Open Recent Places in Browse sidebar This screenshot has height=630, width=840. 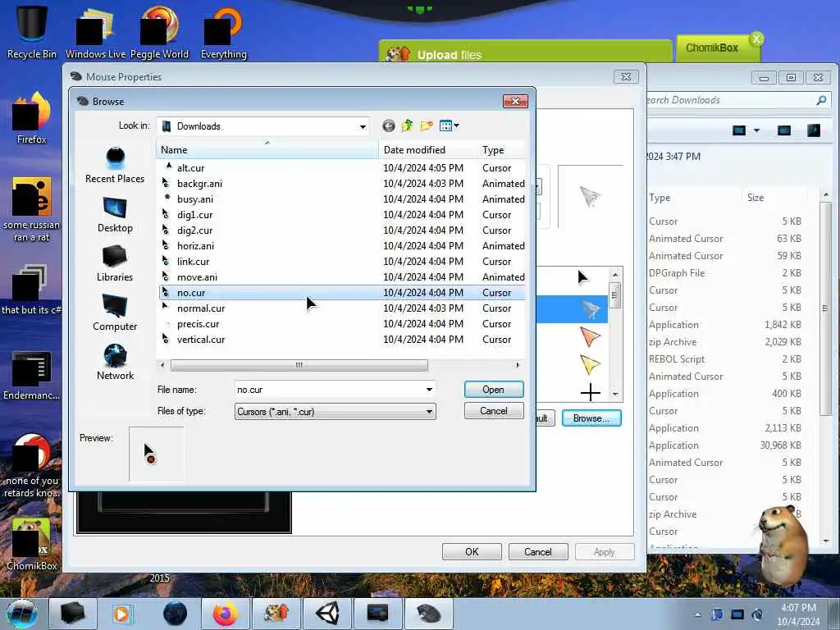pos(115,165)
